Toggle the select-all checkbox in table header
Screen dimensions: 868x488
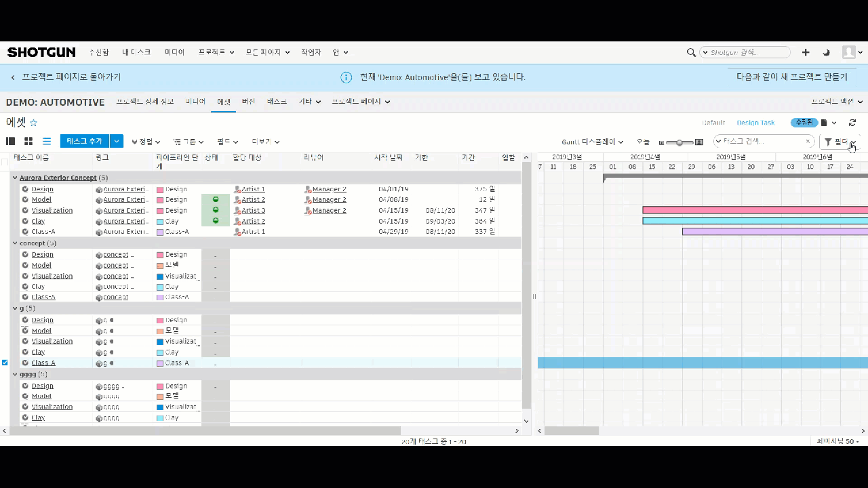pyautogui.click(x=5, y=162)
